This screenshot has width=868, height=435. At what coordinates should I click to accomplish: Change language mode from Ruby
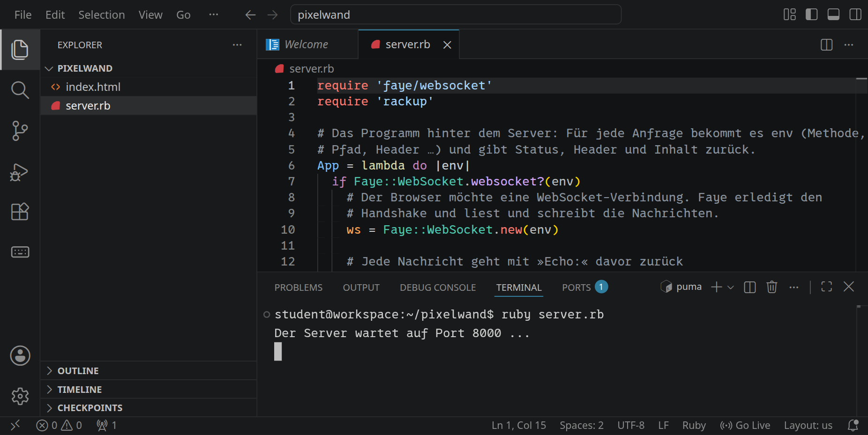pos(694,425)
